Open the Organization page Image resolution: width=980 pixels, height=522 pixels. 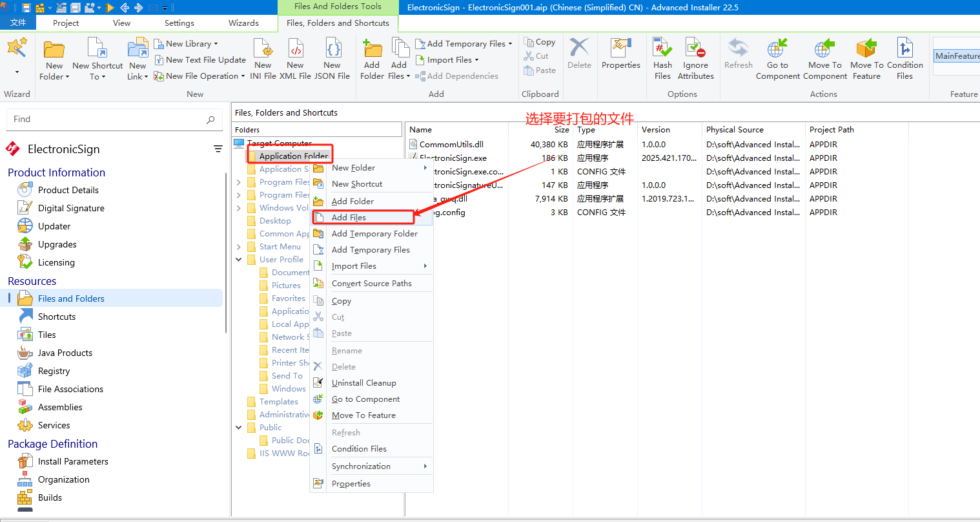[63, 479]
